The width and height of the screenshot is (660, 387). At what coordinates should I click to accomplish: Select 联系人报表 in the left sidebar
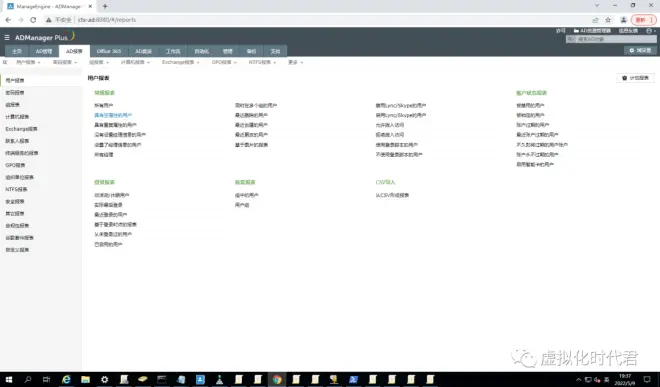[x=17, y=141]
